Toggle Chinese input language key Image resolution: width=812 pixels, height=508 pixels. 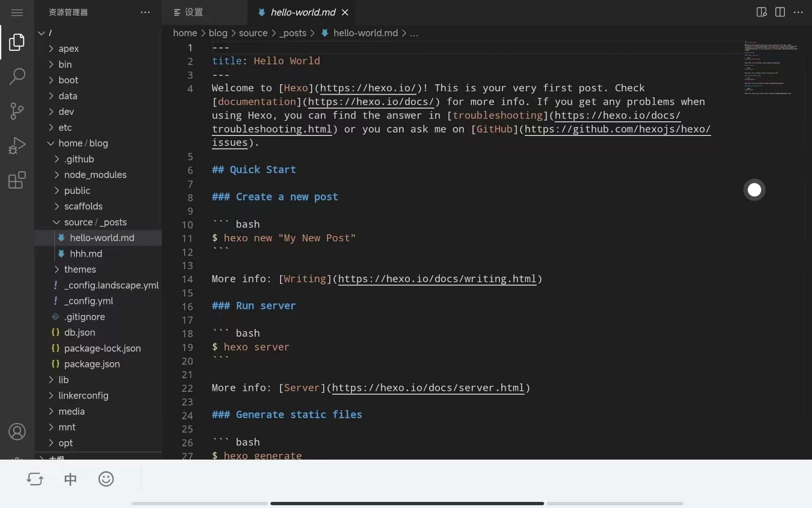click(x=70, y=479)
